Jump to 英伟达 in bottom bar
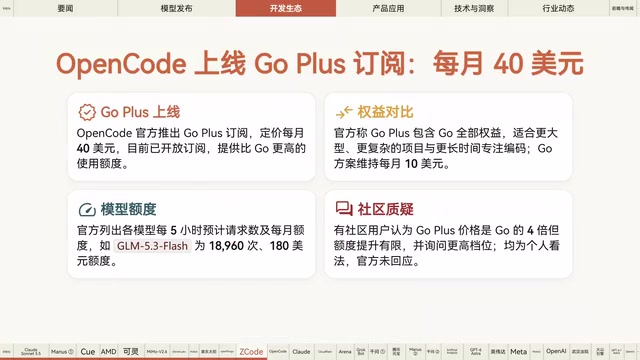Screen dimensions: 640x360 pos(498,351)
